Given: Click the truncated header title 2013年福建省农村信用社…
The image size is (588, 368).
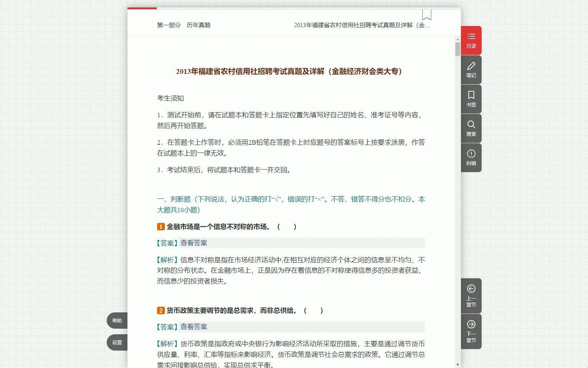Looking at the screenshot, I should (x=362, y=25).
